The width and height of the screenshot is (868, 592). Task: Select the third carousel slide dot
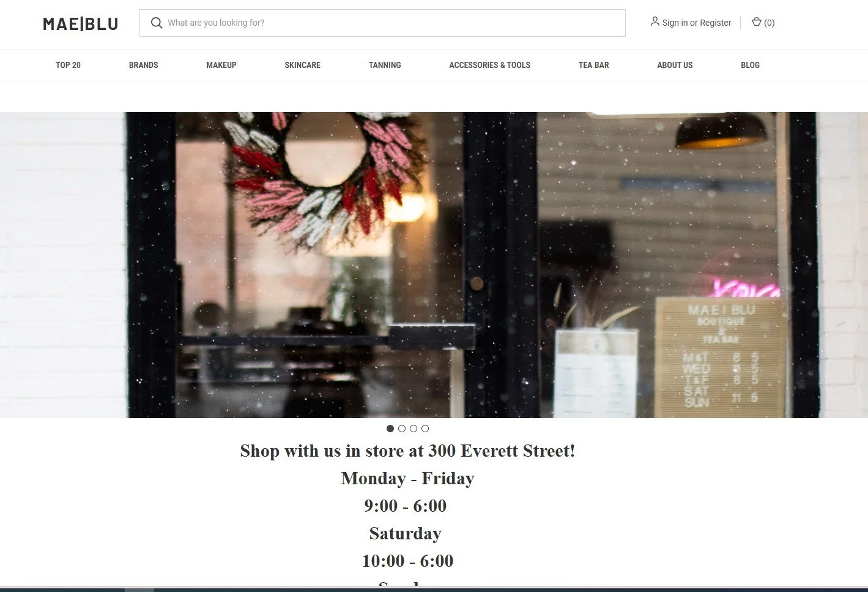pos(414,429)
